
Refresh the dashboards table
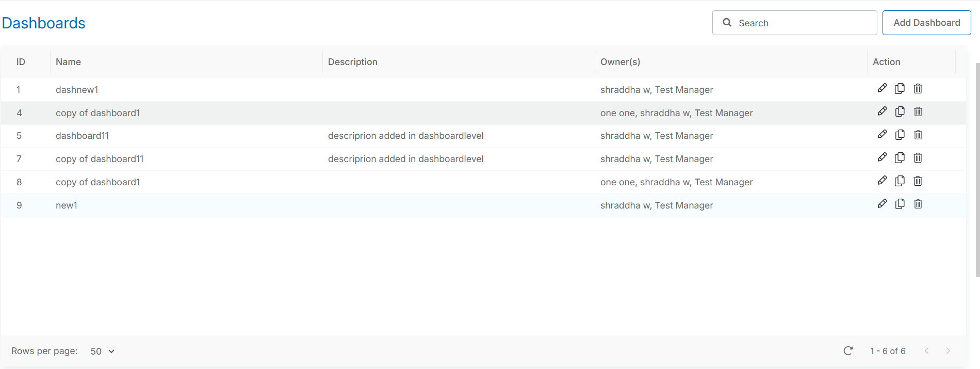click(848, 351)
